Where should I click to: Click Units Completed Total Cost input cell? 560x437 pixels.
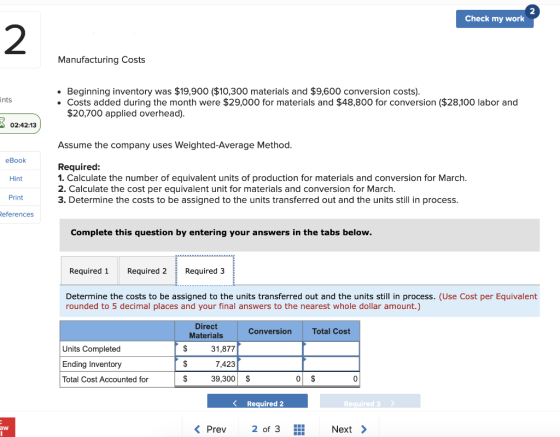click(x=331, y=349)
